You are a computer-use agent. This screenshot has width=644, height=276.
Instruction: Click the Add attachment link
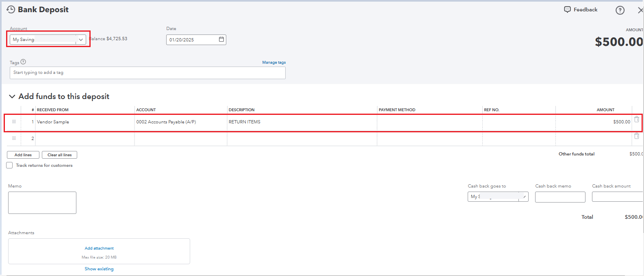[99, 248]
